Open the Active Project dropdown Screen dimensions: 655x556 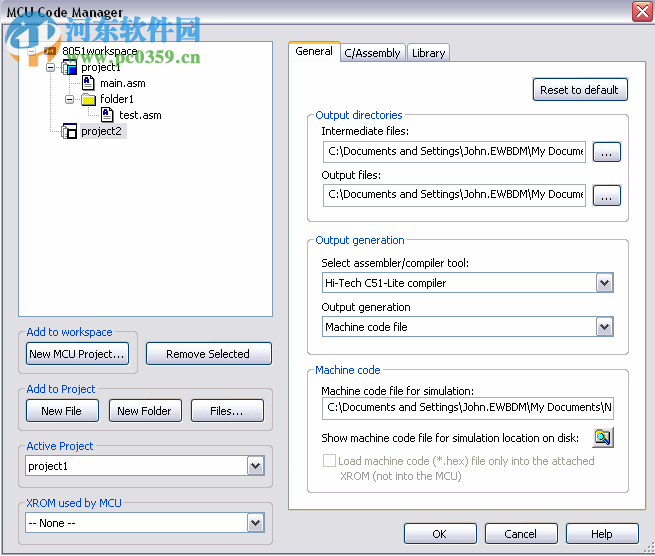click(255, 466)
